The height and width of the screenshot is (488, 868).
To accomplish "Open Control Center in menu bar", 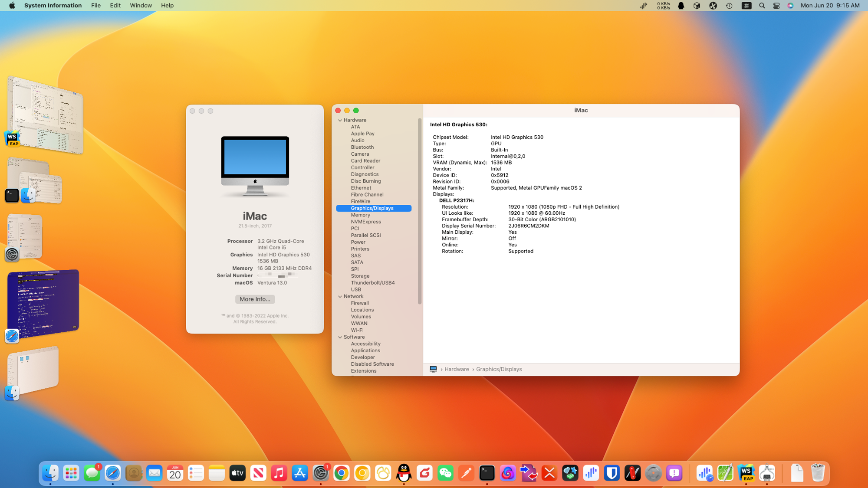I will pos(776,6).
